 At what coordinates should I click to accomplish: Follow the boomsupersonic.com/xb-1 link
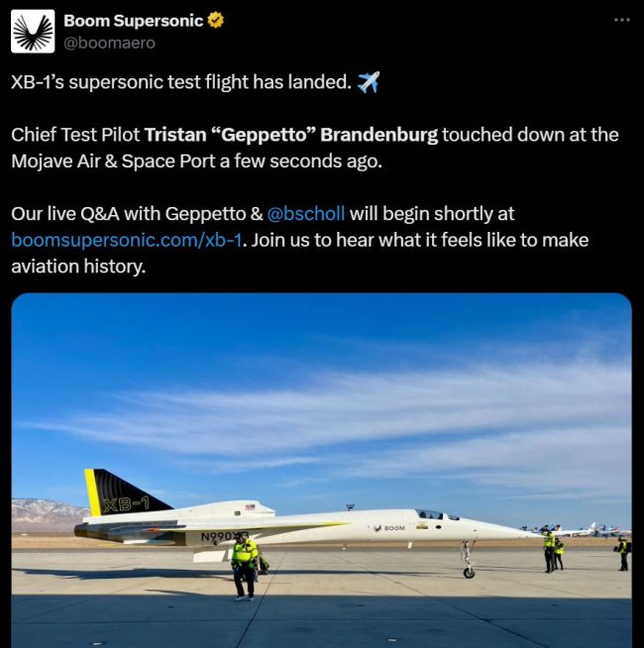(x=126, y=240)
